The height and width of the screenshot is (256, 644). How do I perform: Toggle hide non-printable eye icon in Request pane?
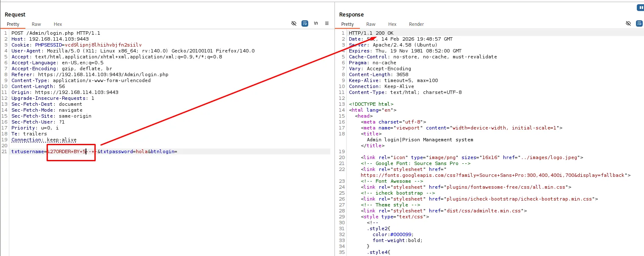coord(294,24)
